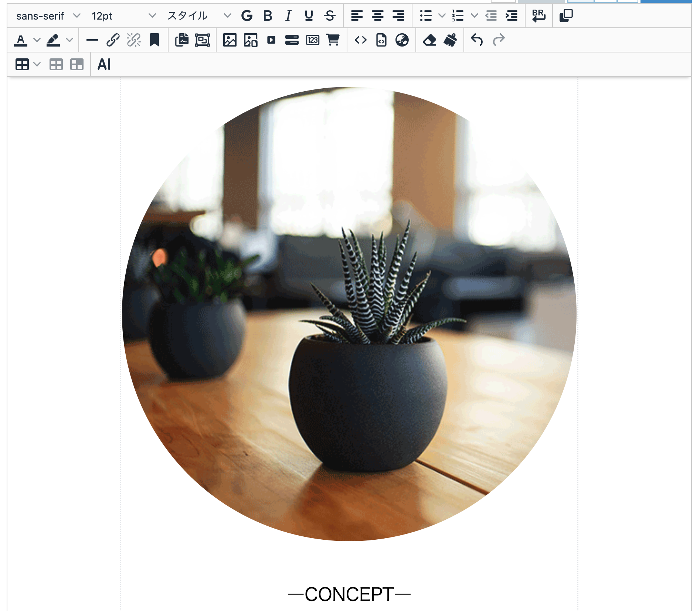Insert or edit a link
This screenshot has height=611, width=700.
coord(113,40)
